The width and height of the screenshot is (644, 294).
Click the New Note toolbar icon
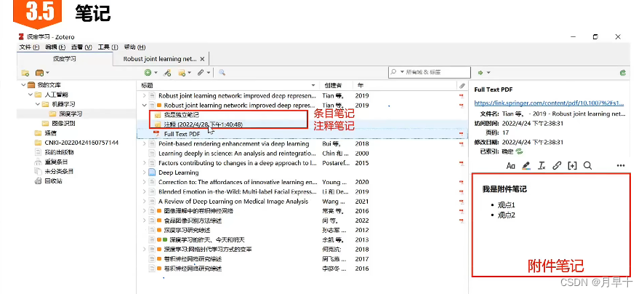pyautogui.click(x=181, y=73)
